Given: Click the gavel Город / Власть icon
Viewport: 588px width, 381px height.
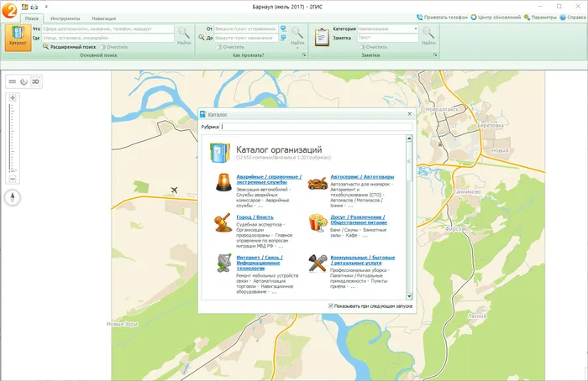Looking at the screenshot, I should 223,223.
